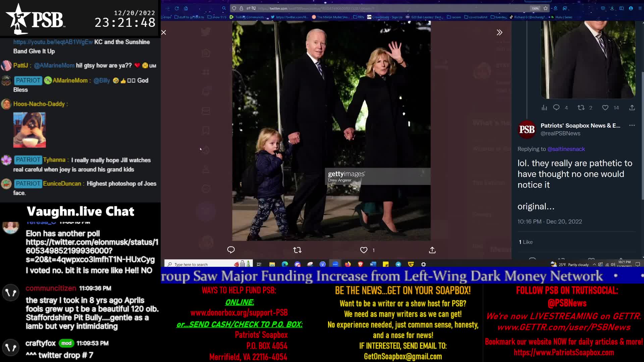Viewport: 644px width, 362px height.
Task: Open the @saltinesnack profile link
Action: pos(566,149)
